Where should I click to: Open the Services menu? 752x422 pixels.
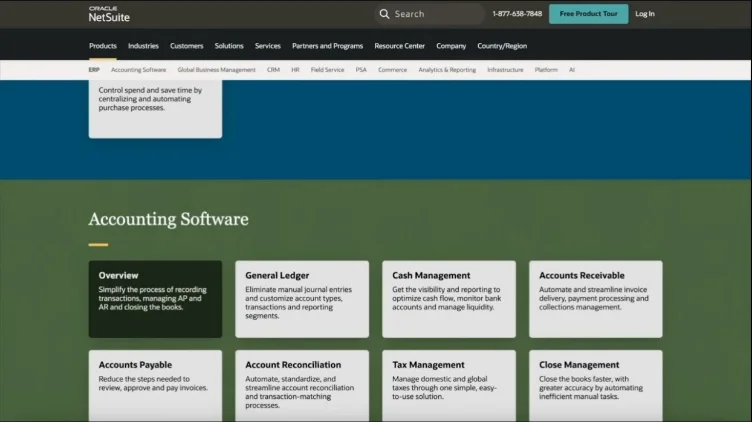click(268, 46)
